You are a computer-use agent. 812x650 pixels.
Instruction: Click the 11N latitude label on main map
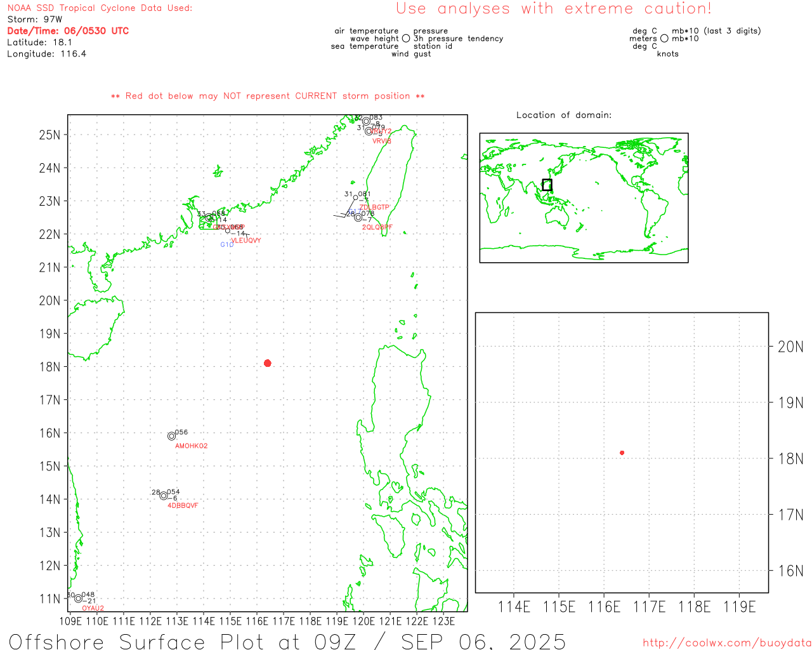(49, 599)
